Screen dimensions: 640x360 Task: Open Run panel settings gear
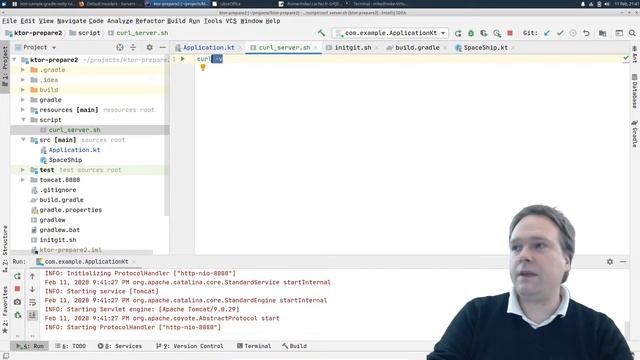click(610, 262)
